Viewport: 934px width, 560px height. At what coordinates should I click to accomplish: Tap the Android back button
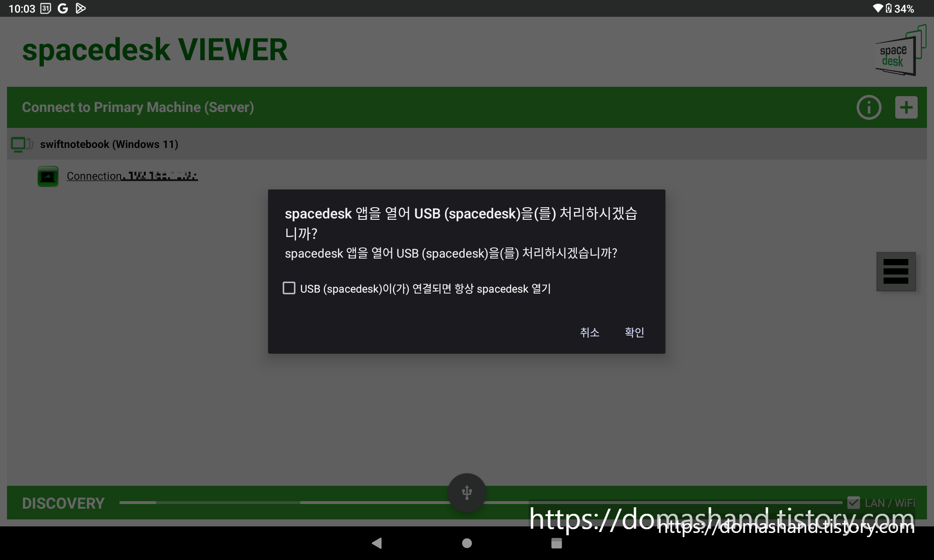pyautogui.click(x=377, y=543)
